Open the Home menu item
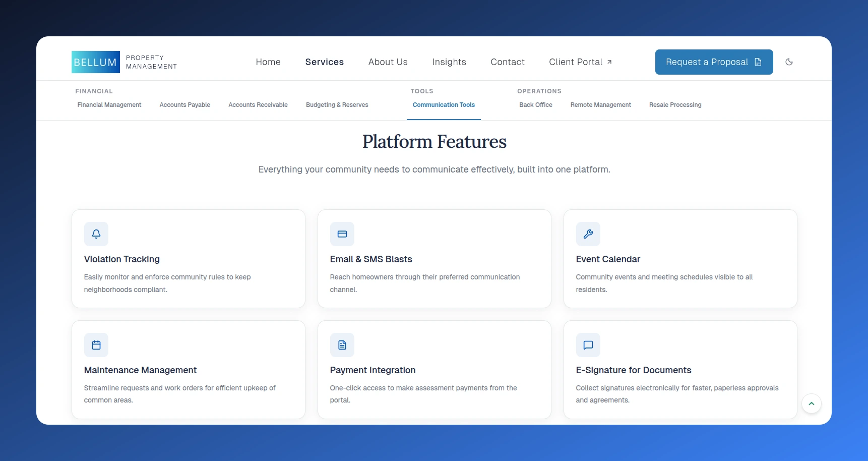868x461 pixels. pos(268,62)
